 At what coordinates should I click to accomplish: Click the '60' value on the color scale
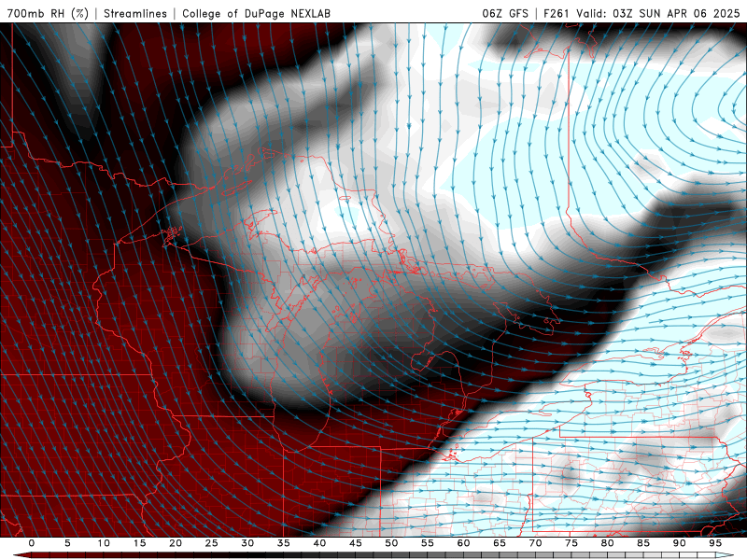tap(463, 543)
